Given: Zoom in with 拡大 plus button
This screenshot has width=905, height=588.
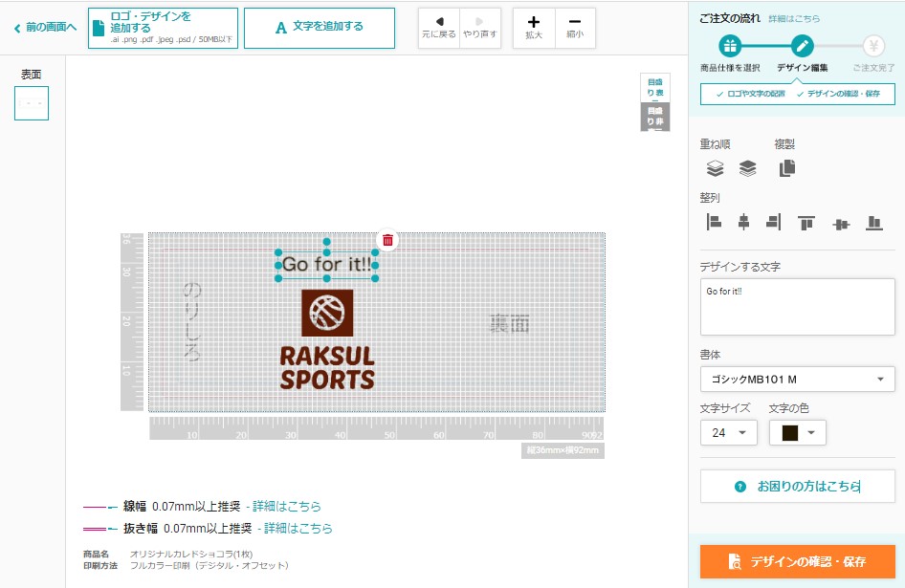Looking at the screenshot, I should click(x=534, y=28).
